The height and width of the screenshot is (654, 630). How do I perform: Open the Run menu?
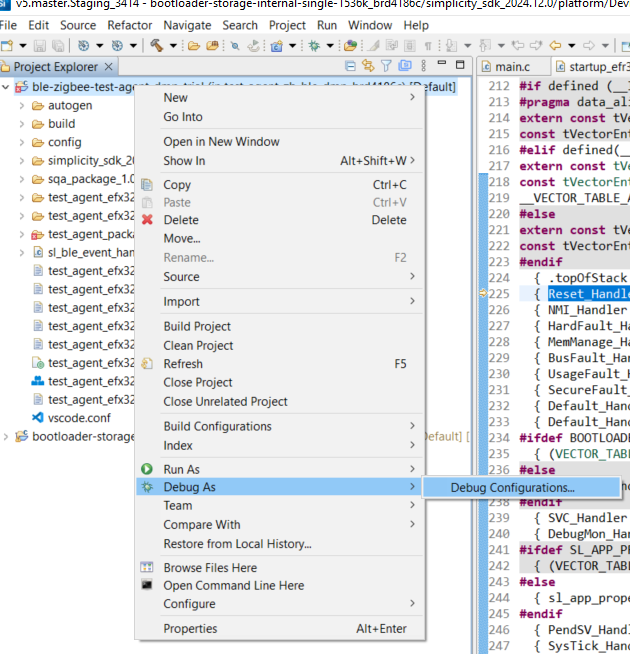pos(327,25)
